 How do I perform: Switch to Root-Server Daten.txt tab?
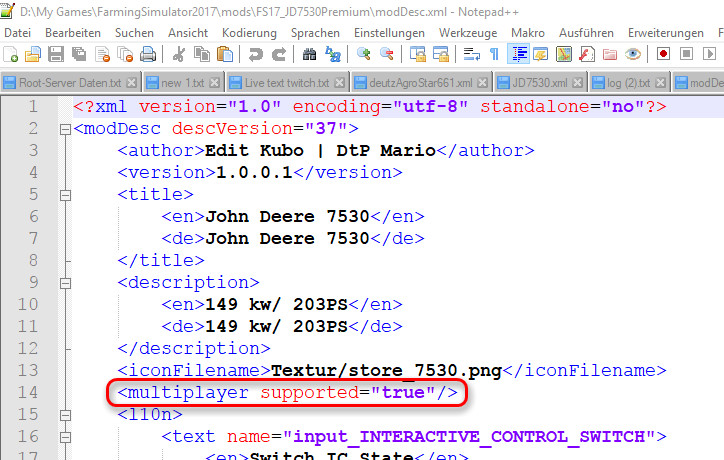(x=69, y=83)
